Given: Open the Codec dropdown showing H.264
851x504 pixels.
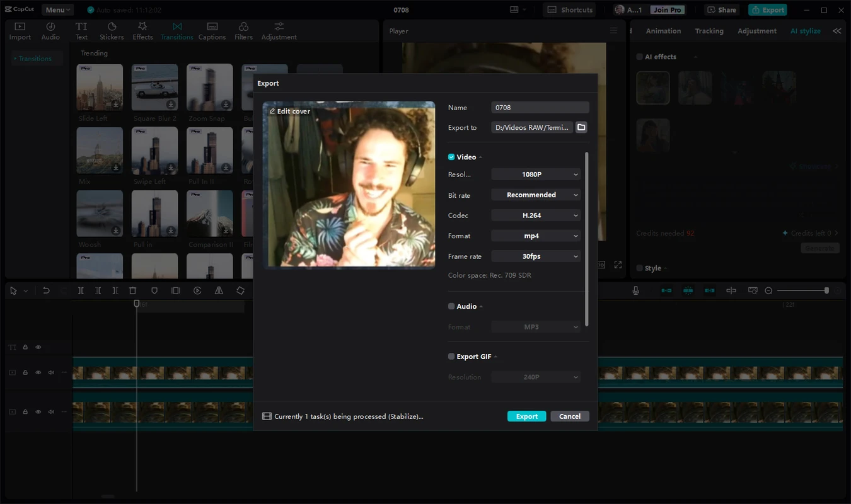Looking at the screenshot, I should (x=535, y=215).
